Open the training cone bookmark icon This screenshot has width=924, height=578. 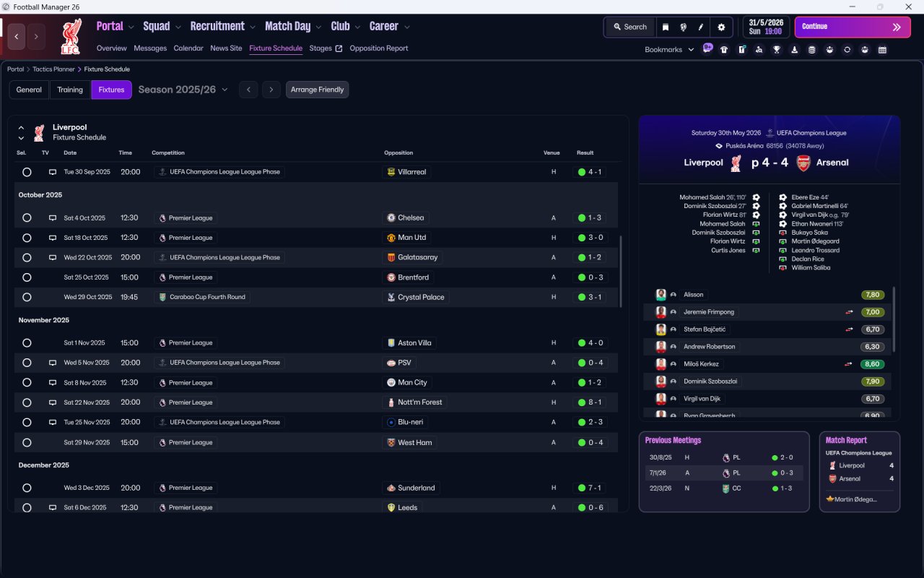tap(794, 50)
